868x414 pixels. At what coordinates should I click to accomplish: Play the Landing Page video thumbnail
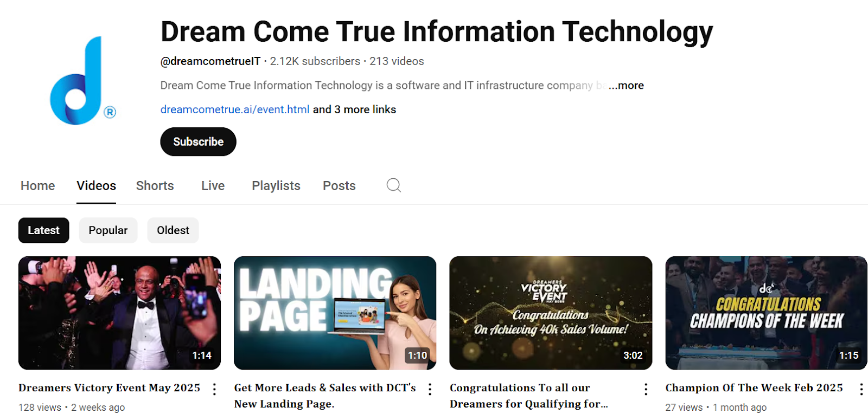335,313
